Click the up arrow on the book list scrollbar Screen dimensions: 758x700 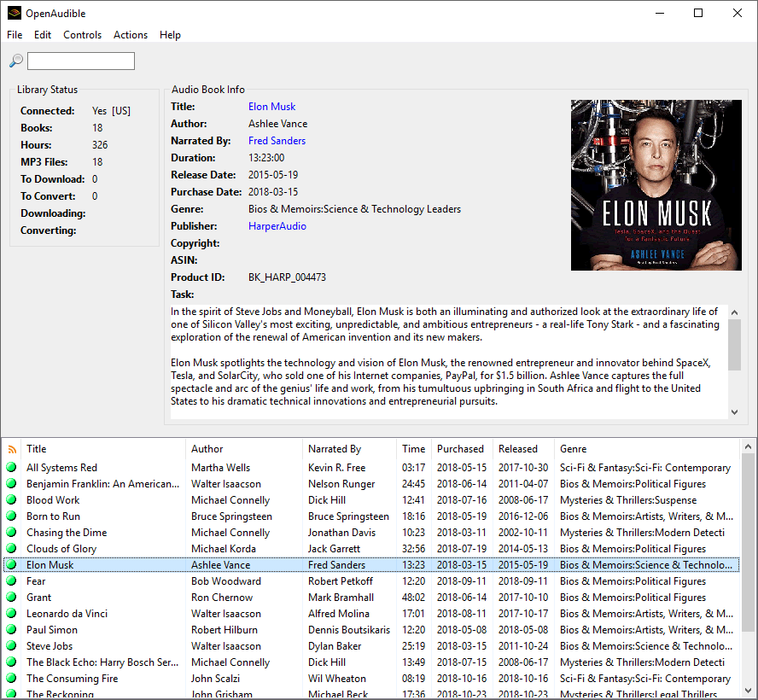[749, 445]
